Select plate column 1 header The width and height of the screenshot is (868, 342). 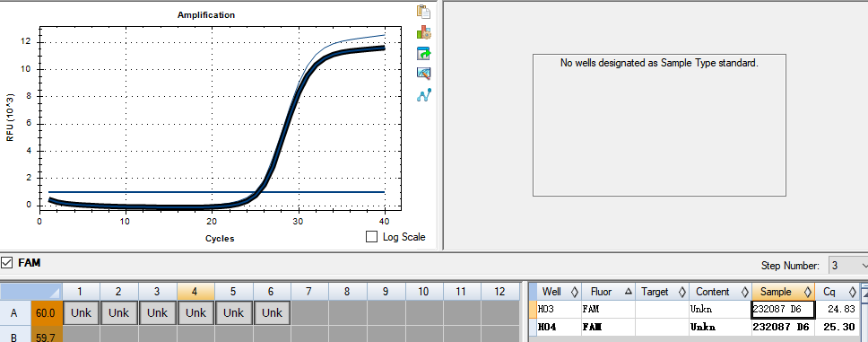point(81,291)
